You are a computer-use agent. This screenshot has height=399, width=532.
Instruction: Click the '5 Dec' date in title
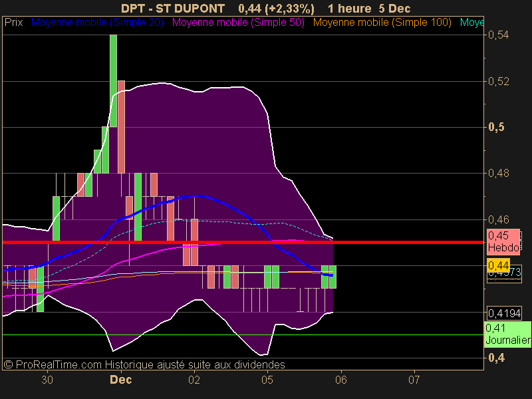(394, 8)
